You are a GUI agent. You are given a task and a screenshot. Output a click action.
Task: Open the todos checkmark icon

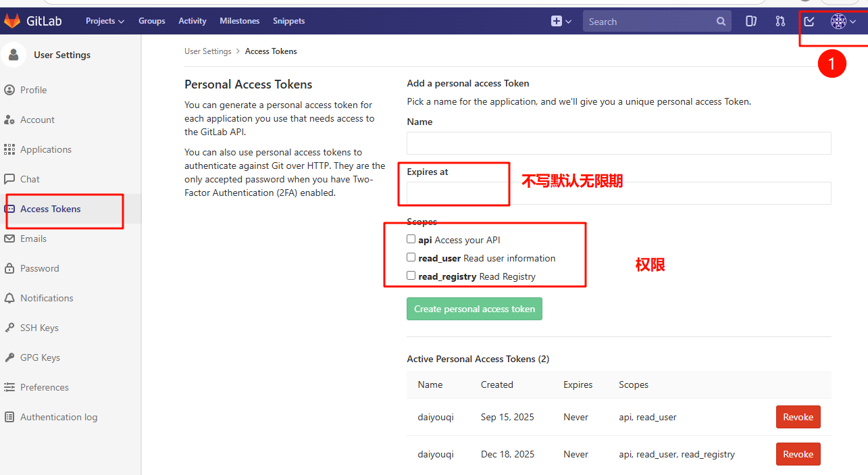click(x=809, y=22)
